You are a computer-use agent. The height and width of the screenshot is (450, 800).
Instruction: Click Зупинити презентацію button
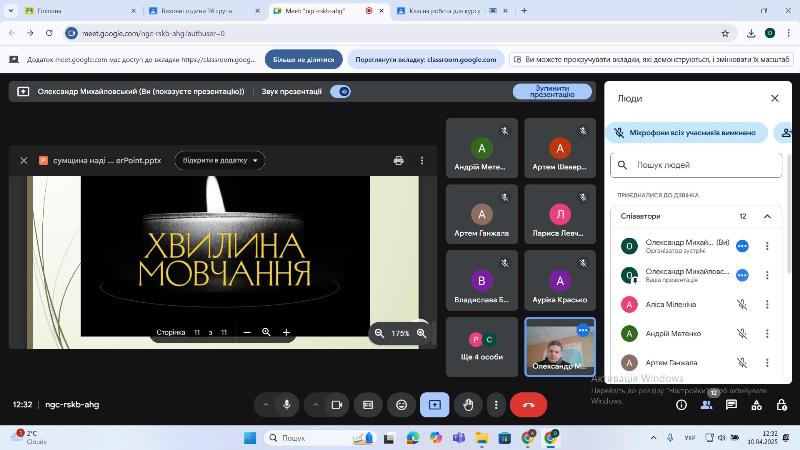click(552, 91)
